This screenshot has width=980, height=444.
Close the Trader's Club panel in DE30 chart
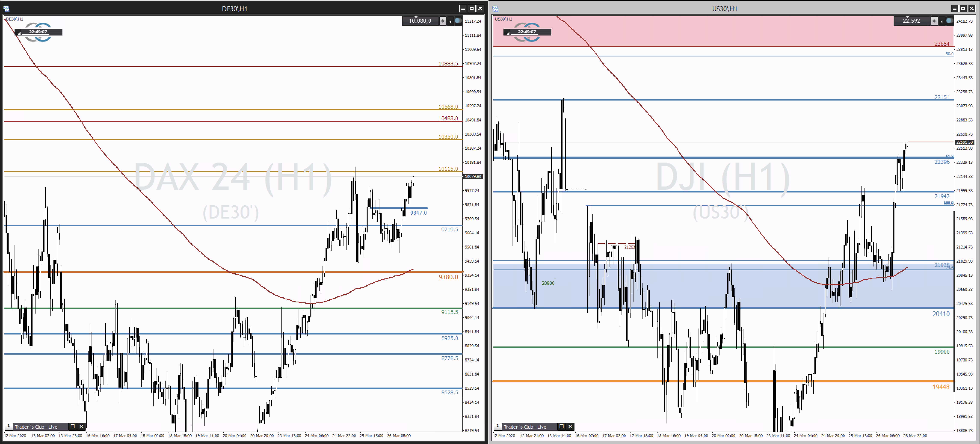coord(81,426)
